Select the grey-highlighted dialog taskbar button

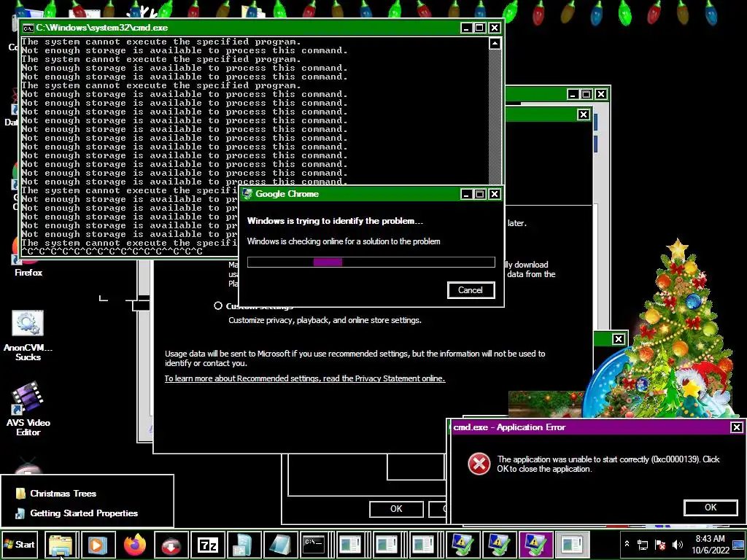pyautogui.click(x=572, y=544)
